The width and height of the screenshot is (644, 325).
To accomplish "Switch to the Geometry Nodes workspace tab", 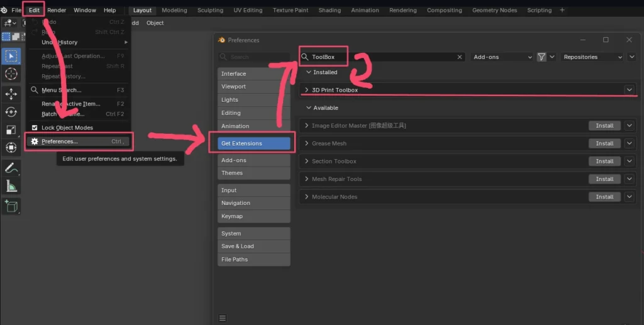I will click(x=494, y=10).
